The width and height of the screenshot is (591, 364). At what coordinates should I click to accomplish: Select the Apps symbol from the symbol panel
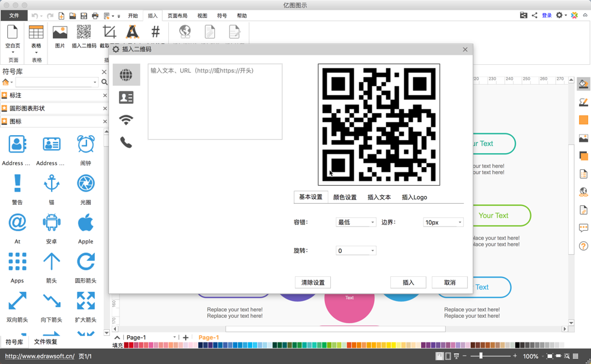(x=17, y=261)
